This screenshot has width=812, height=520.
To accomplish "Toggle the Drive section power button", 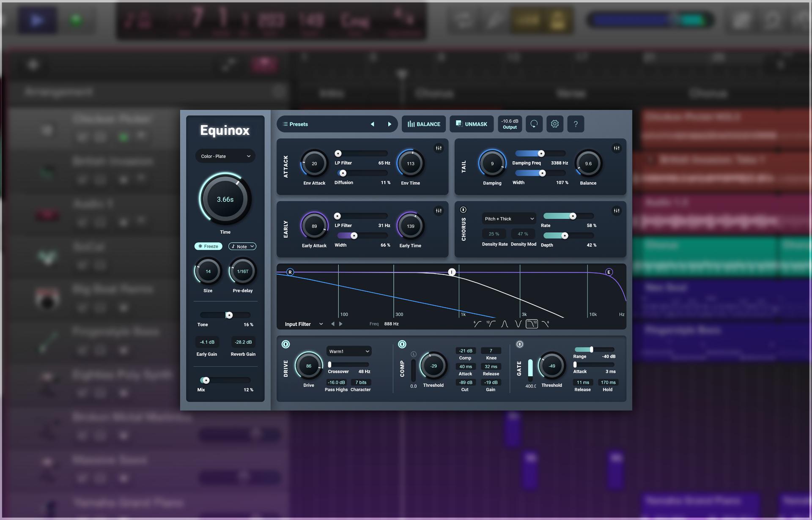I will pos(286,344).
